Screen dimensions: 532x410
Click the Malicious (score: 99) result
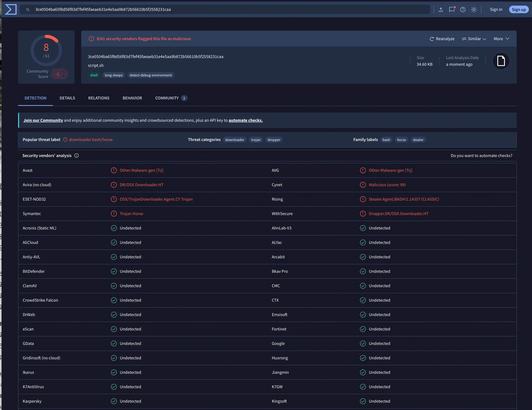pyautogui.click(x=387, y=185)
